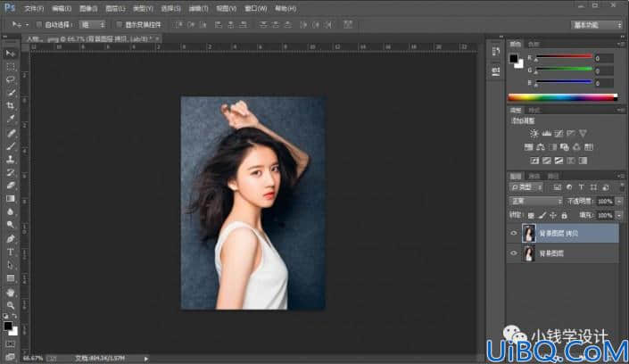
Task: Select the Brush tool
Action: [x=11, y=146]
